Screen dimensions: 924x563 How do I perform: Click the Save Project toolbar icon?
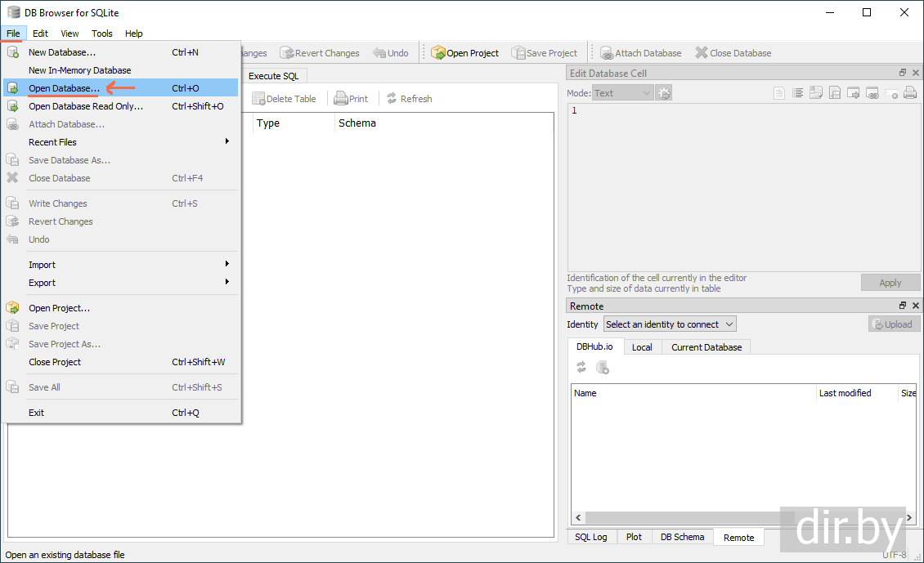pyautogui.click(x=518, y=53)
